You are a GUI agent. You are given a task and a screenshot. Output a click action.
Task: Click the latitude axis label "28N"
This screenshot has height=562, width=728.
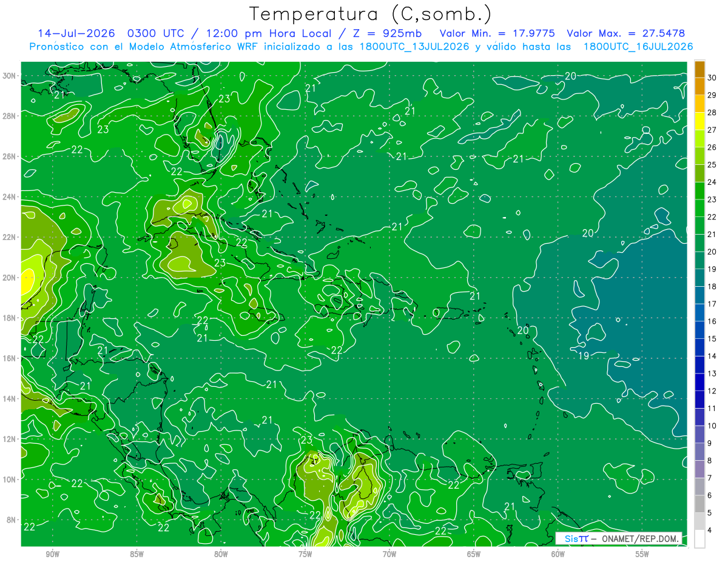point(9,116)
